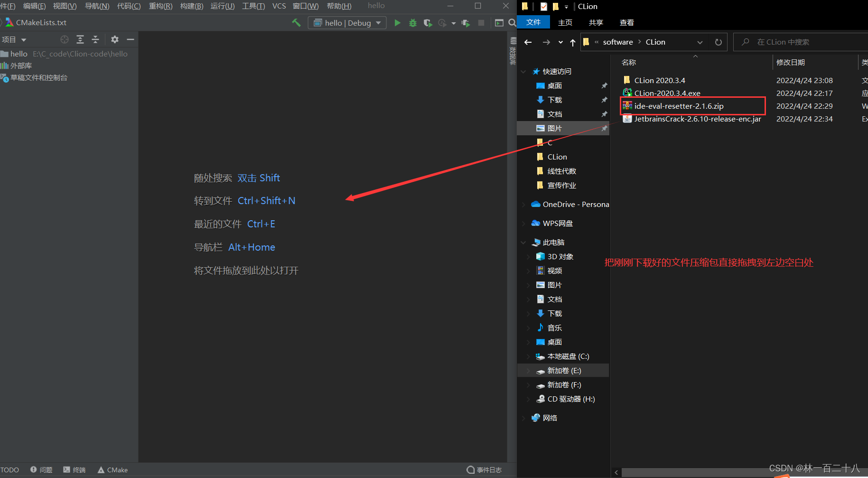
Task: Open the 导航(N) menu
Action: click(97, 6)
